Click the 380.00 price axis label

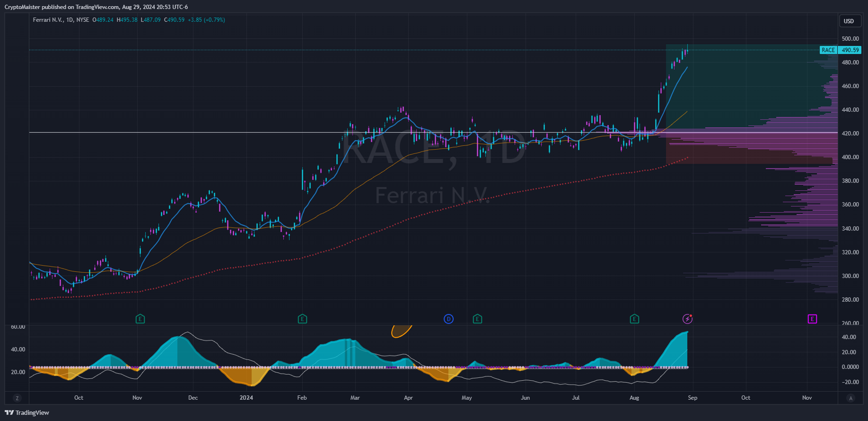coord(850,181)
